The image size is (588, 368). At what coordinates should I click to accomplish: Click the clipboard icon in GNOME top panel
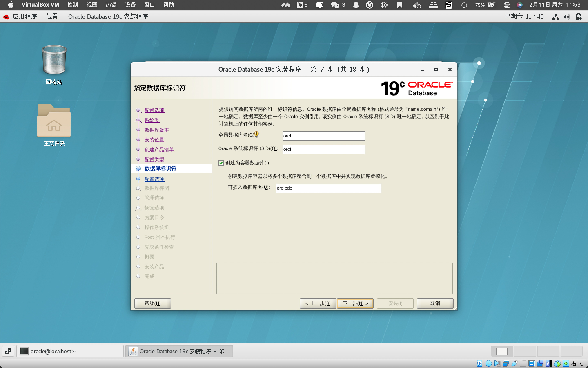point(579,17)
